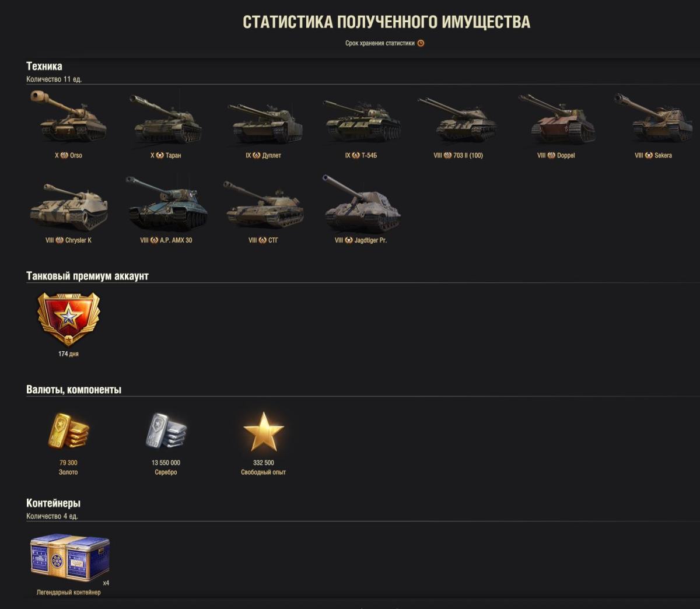This screenshot has width=700, height=609.
Task: Click the 174 дня premium duration text
Action: [68, 354]
